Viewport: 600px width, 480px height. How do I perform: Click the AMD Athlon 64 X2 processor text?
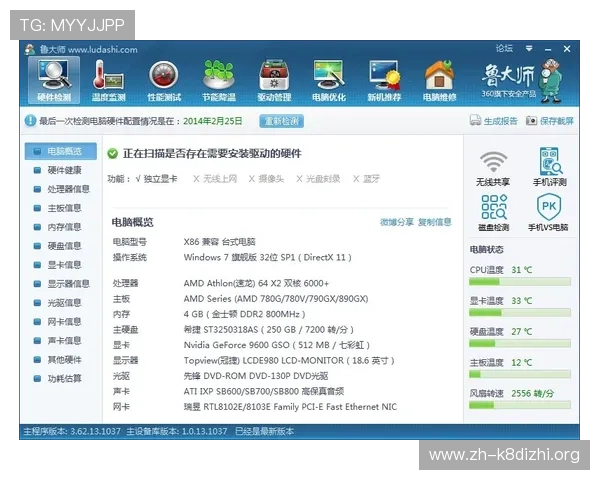click(256, 283)
